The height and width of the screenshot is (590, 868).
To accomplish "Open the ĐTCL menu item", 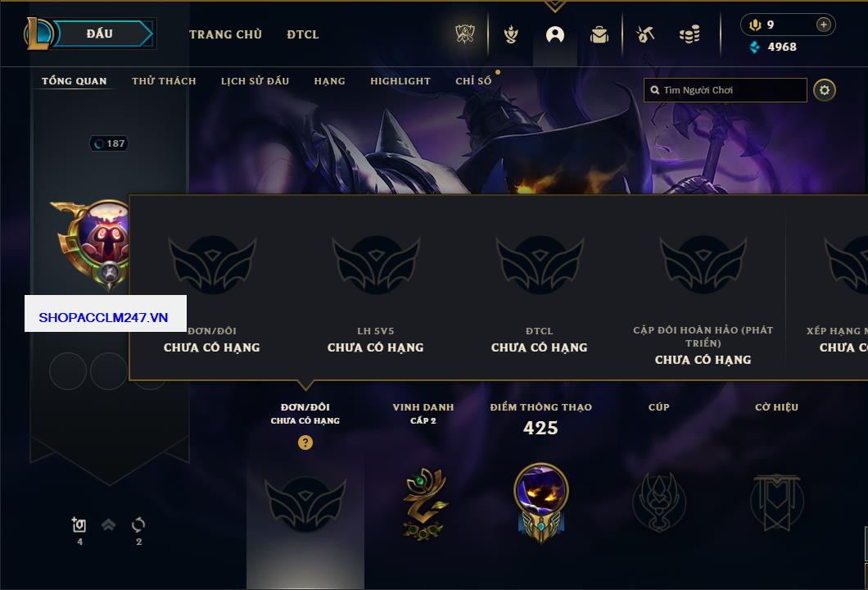I will tap(303, 34).
